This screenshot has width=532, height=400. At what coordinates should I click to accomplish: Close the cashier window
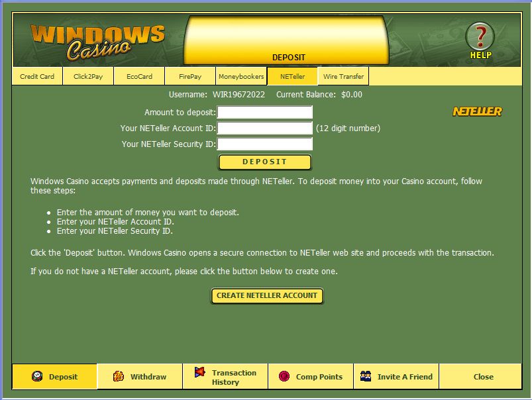click(x=480, y=376)
